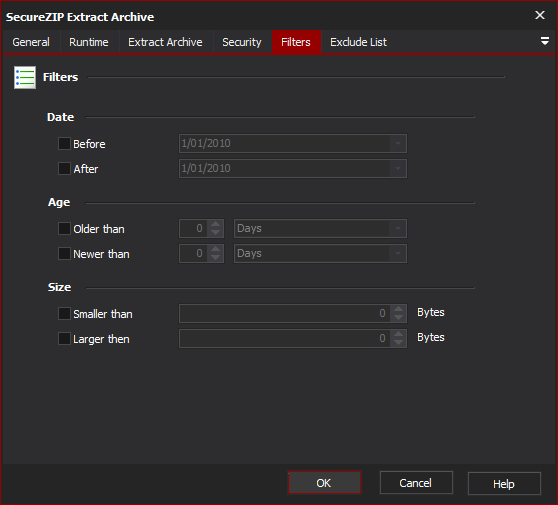Tick the Older than checkbox
The image size is (558, 505).
pyautogui.click(x=64, y=228)
